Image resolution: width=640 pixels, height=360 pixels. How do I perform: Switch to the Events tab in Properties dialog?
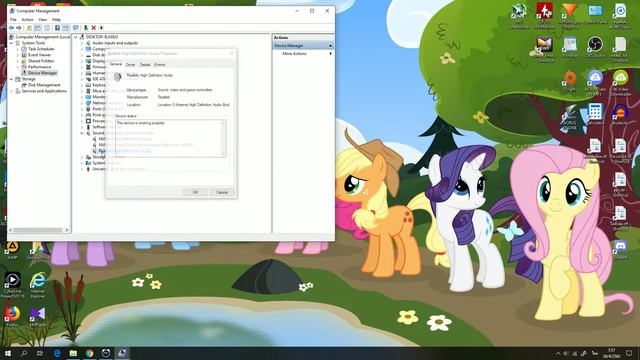[x=160, y=64]
